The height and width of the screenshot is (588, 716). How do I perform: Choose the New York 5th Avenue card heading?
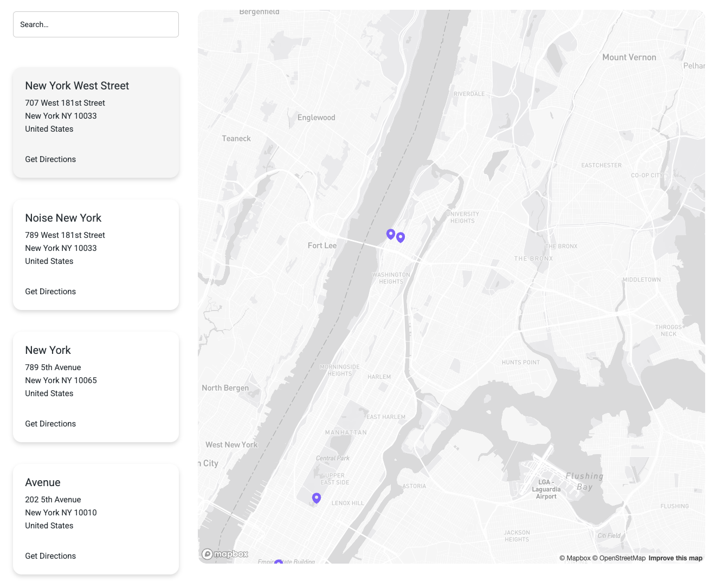pos(48,350)
